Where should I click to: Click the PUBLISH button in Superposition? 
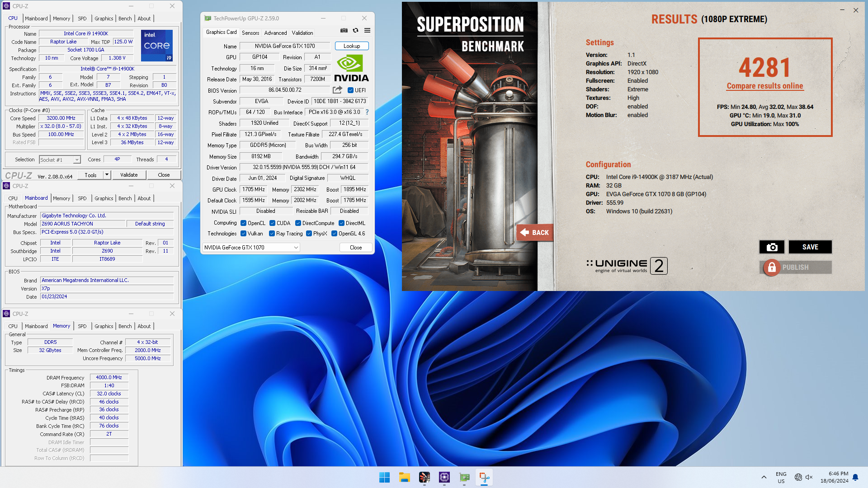(x=796, y=267)
